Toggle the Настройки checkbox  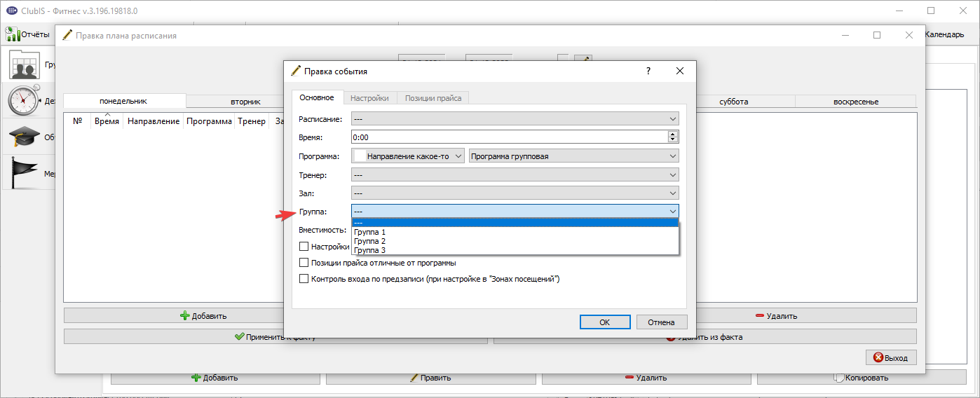point(304,247)
